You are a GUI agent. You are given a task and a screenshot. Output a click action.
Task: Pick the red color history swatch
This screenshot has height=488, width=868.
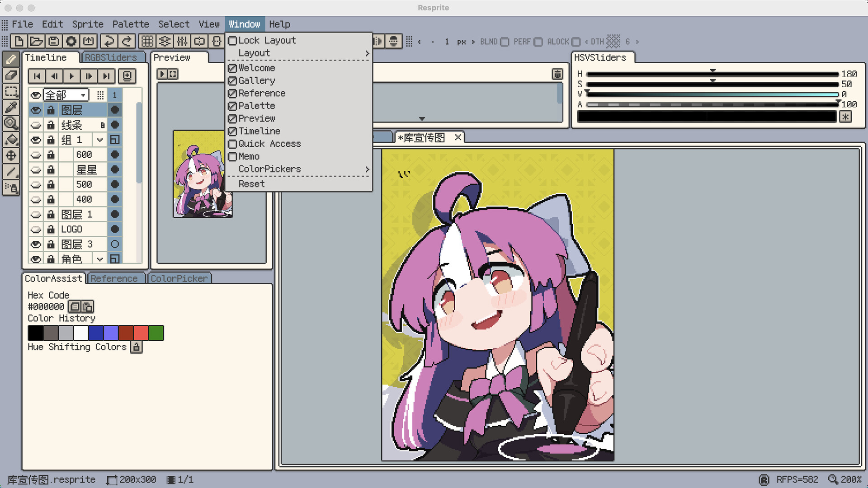coord(141,333)
